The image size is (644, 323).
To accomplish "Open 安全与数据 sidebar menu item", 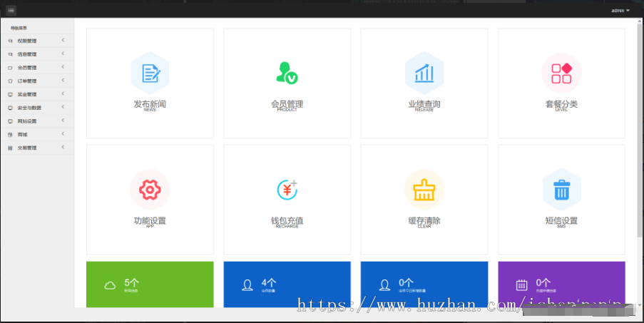I will (x=29, y=108).
